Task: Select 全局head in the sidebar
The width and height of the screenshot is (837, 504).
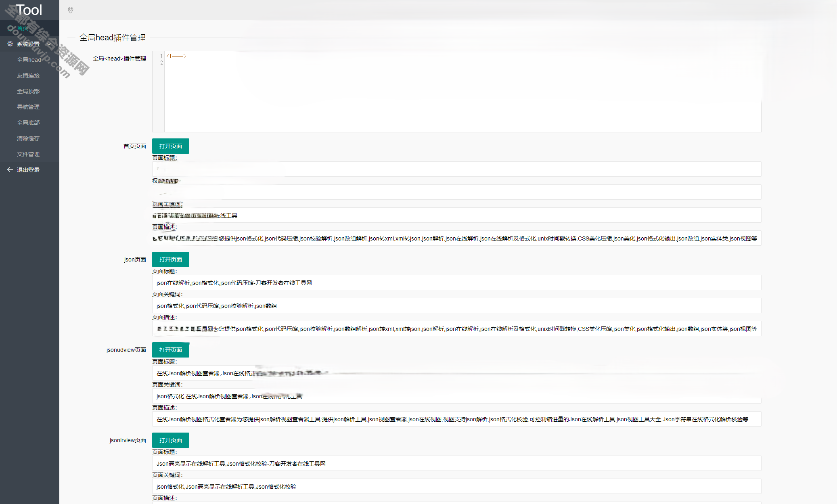Action: [x=29, y=60]
